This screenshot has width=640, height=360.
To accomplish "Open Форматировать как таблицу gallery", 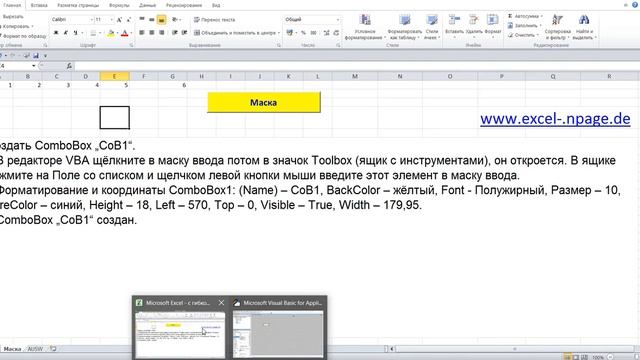I will pos(404,27).
